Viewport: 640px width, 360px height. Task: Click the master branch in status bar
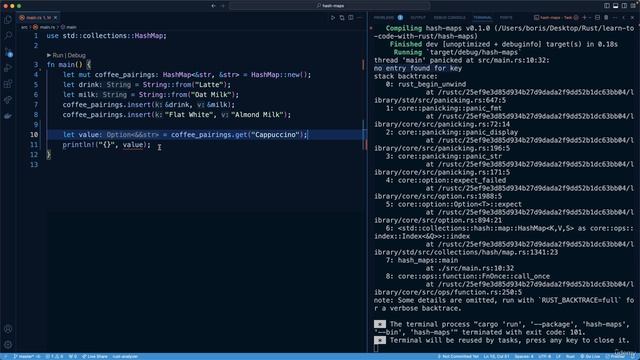click(x=27, y=356)
